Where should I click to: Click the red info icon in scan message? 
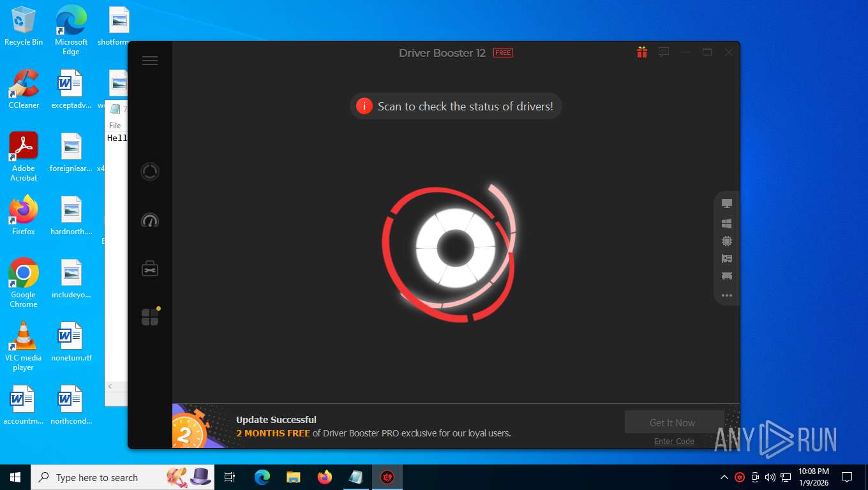pyautogui.click(x=364, y=106)
